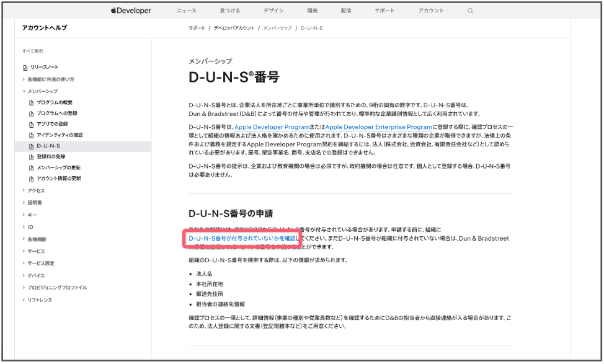Image resolution: width=604 pixels, height=364 pixels.
Task: Click the D-U-N-S®番号 page title
Action: (x=234, y=77)
